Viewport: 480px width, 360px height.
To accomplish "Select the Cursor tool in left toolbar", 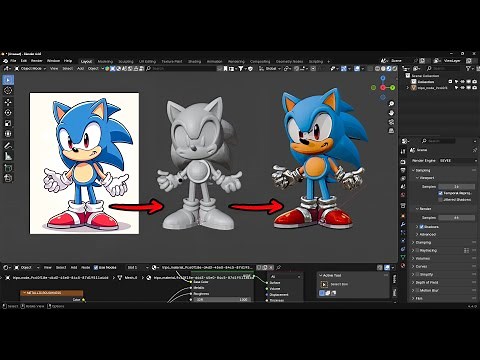I will click(x=8, y=90).
